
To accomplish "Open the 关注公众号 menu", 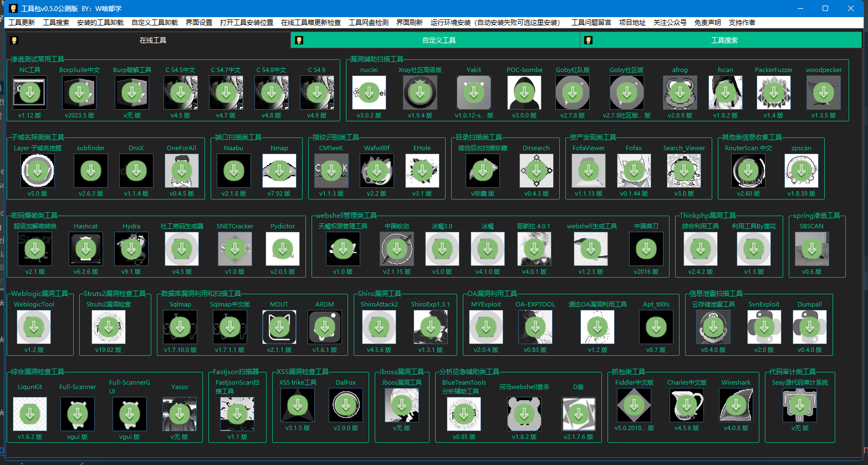I will coord(670,23).
